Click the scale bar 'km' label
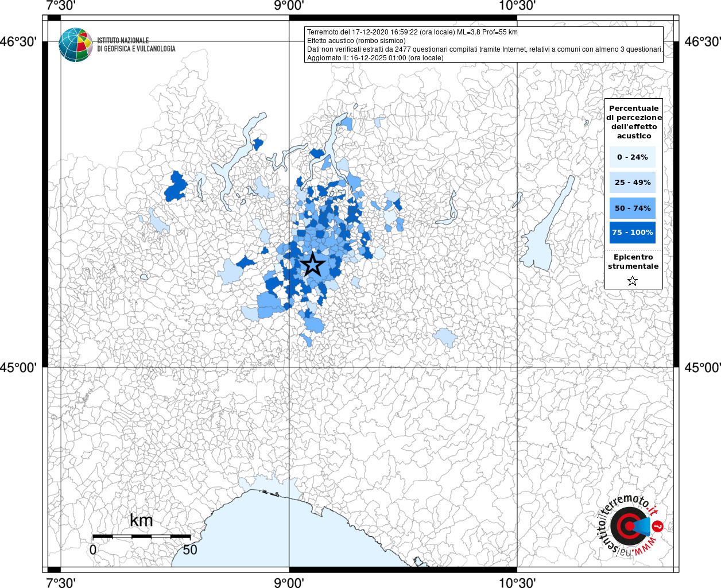 [141, 520]
